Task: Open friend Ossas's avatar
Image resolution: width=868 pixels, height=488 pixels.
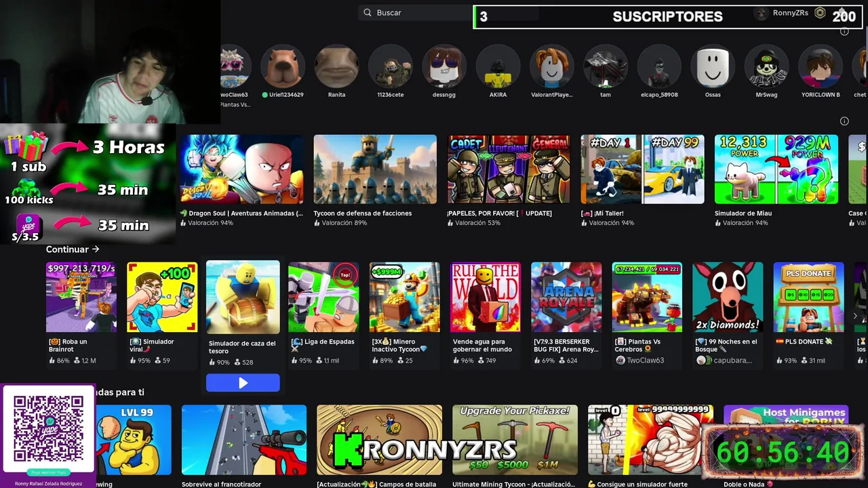Action: (713, 66)
